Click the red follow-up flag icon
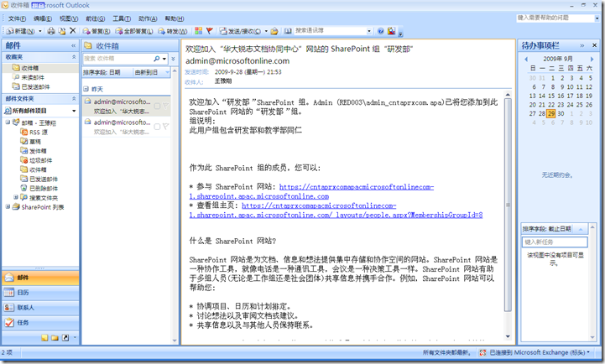 pos(210,31)
